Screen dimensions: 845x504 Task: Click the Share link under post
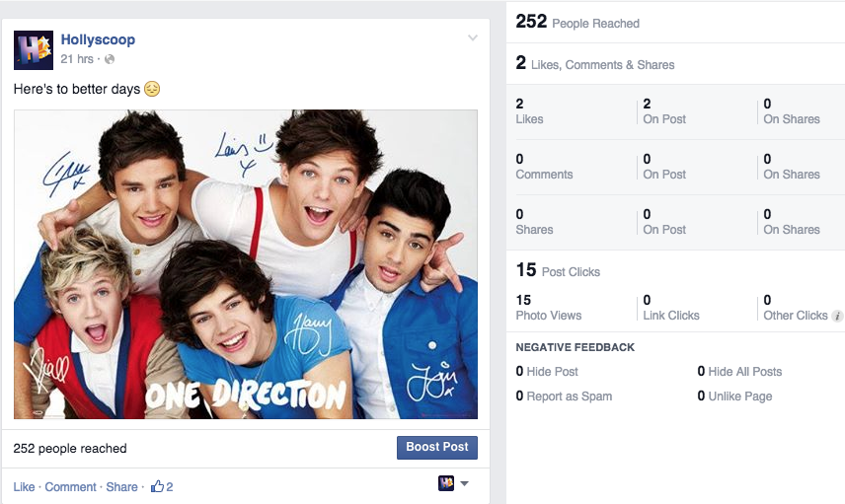pos(121,487)
